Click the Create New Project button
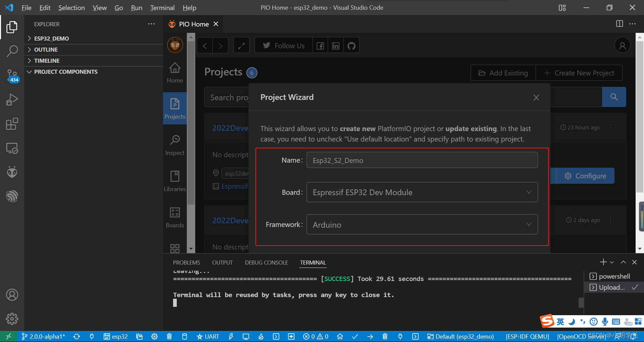644x342 pixels. tap(579, 73)
